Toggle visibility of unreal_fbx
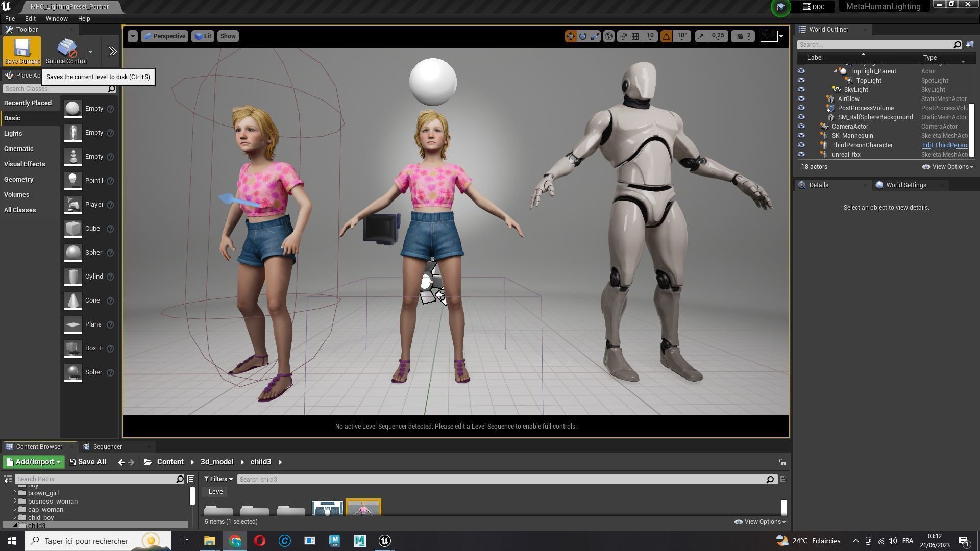Viewport: 980px width, 551px height. [x=801, y=155]
